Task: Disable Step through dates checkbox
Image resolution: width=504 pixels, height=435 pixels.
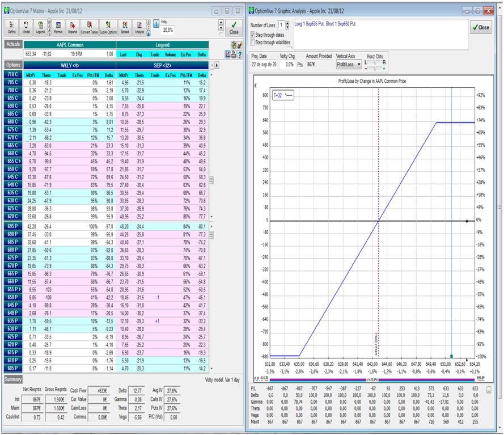Action: click(x=253, y=35)
